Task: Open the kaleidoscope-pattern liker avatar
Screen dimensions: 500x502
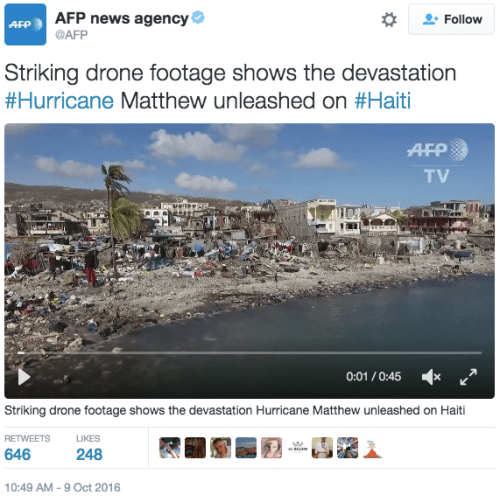Action: 347,448
